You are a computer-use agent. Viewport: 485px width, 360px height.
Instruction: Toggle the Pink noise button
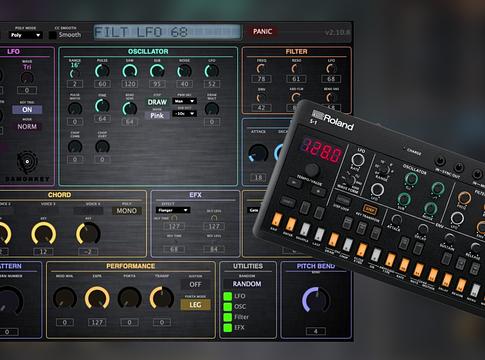[157, 116]
